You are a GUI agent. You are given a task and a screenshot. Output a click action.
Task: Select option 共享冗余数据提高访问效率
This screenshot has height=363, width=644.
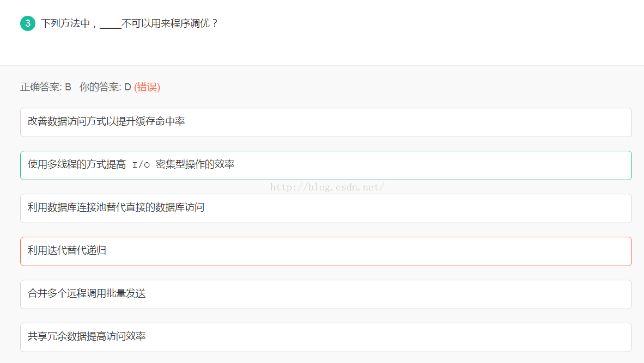(325, 337)
